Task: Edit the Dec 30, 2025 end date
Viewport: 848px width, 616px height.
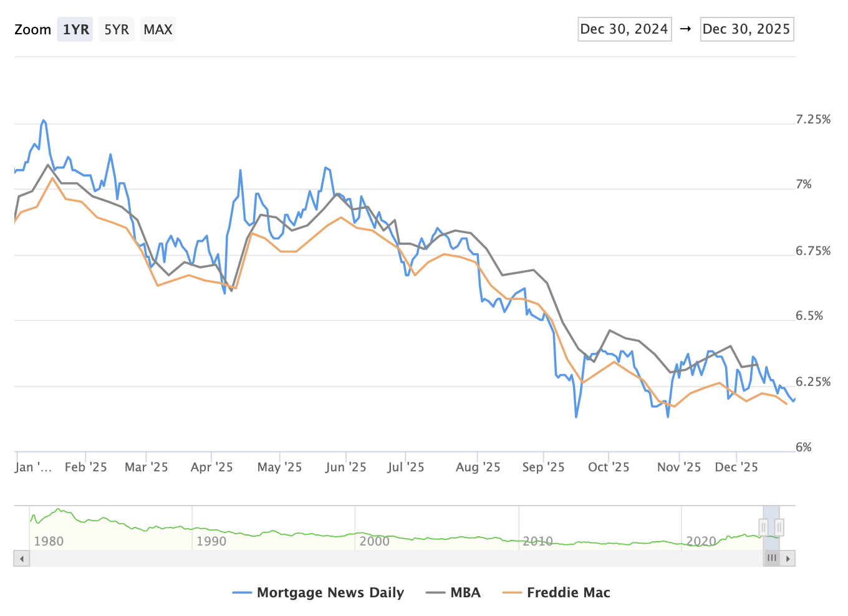Action: point(746,29)
